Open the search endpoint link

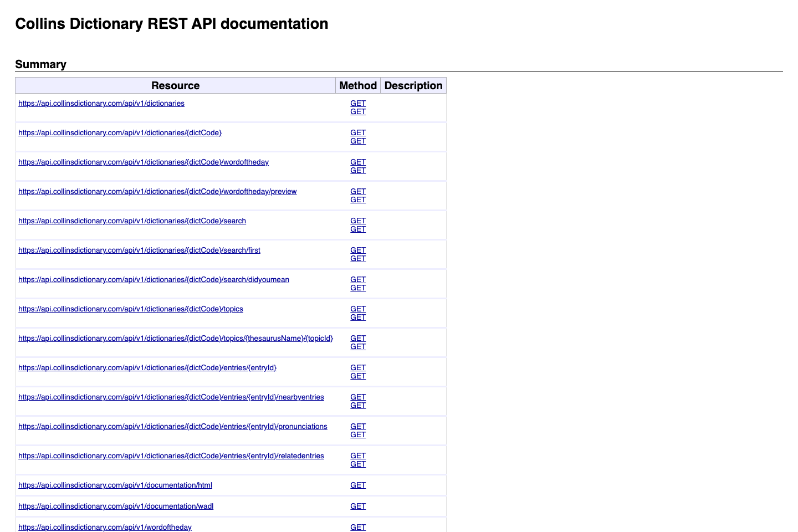pos(132,221)
